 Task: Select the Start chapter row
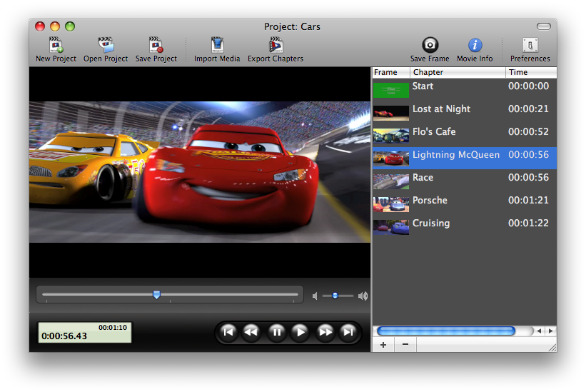[464, 90]
